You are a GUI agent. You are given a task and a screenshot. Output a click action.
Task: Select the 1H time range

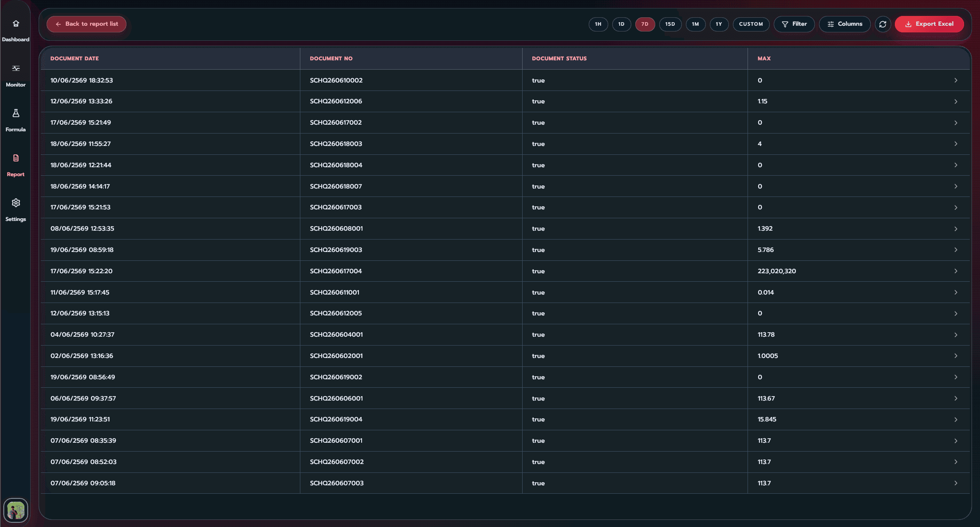click(598, 24)
